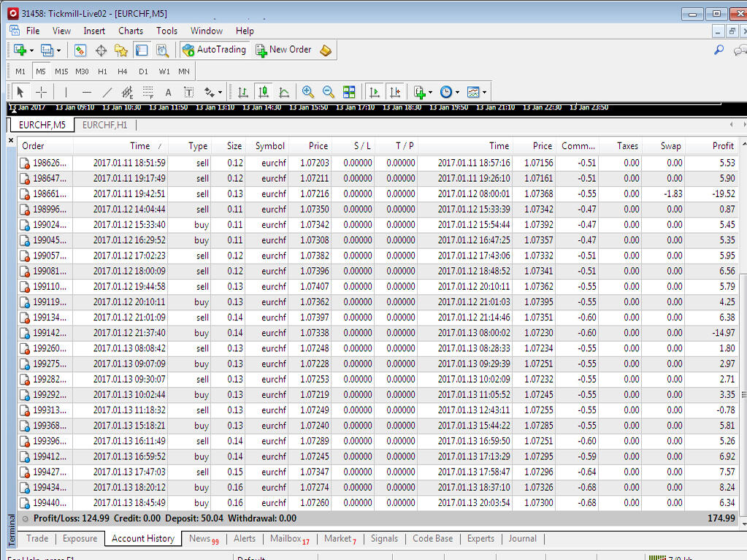Open the Journal tab

pyautogui.click(x=522, y=539)
